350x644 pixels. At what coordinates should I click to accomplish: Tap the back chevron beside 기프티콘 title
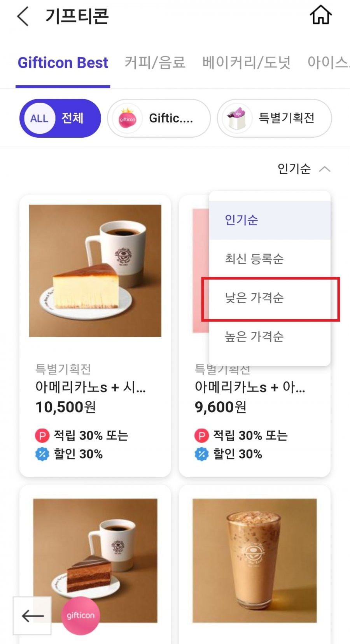pyautogui.click(x=23, y=17)
